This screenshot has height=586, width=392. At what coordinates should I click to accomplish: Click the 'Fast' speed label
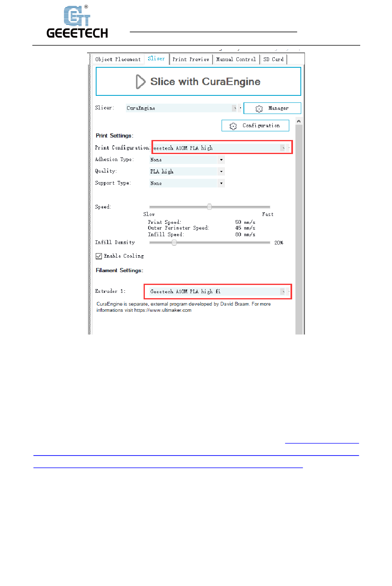point(268,214)
